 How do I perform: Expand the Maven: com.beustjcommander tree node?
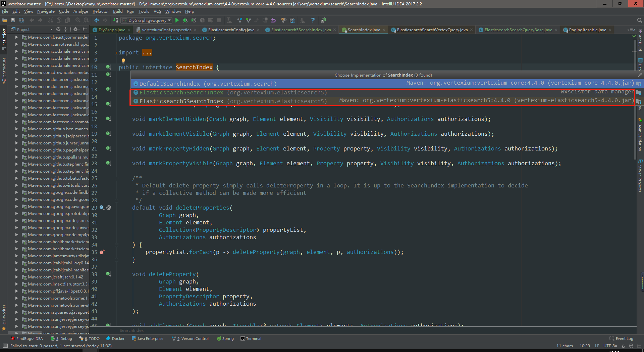tap(16, 37)
